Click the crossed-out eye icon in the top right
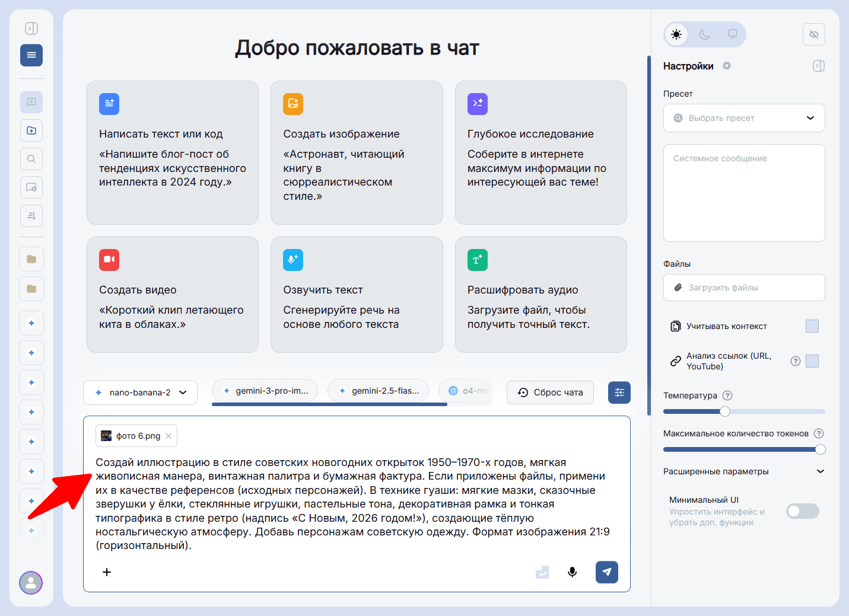This screenshot has height=616, width=849. pyautogui.click(x=813, y=34)
